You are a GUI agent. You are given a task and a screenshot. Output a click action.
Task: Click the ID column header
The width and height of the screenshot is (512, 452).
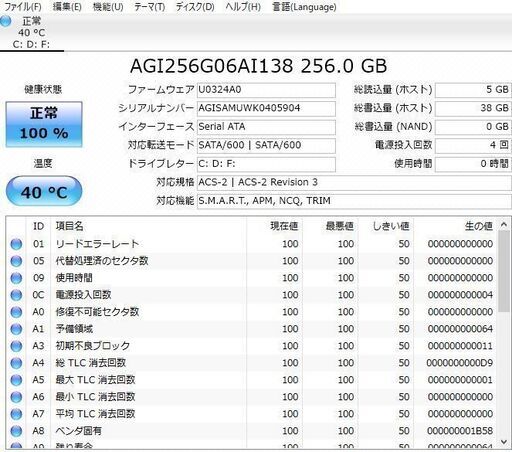point(38,226)
